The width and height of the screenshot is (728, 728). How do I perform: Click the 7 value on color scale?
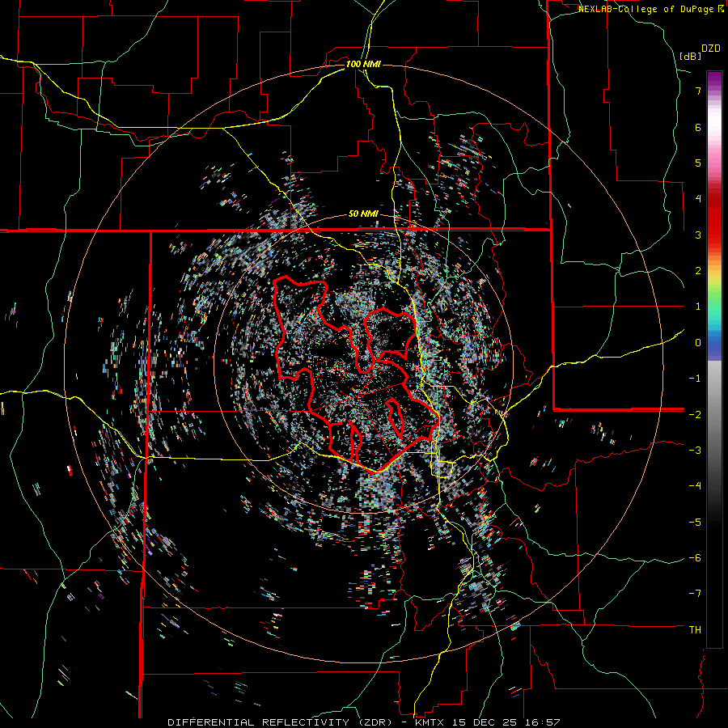tap(698, 91)
